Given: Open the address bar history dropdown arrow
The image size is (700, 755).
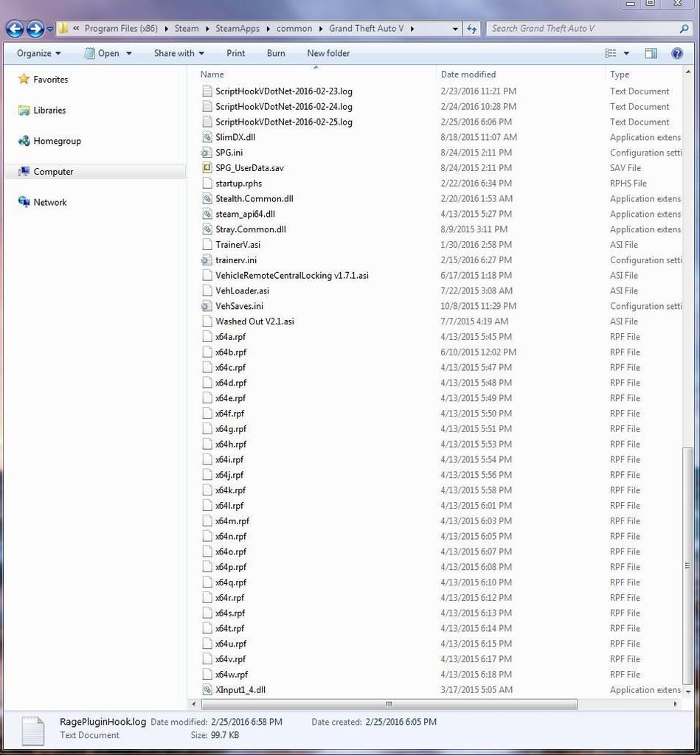Looking at the screenshot, I should [x=455, y=29].
